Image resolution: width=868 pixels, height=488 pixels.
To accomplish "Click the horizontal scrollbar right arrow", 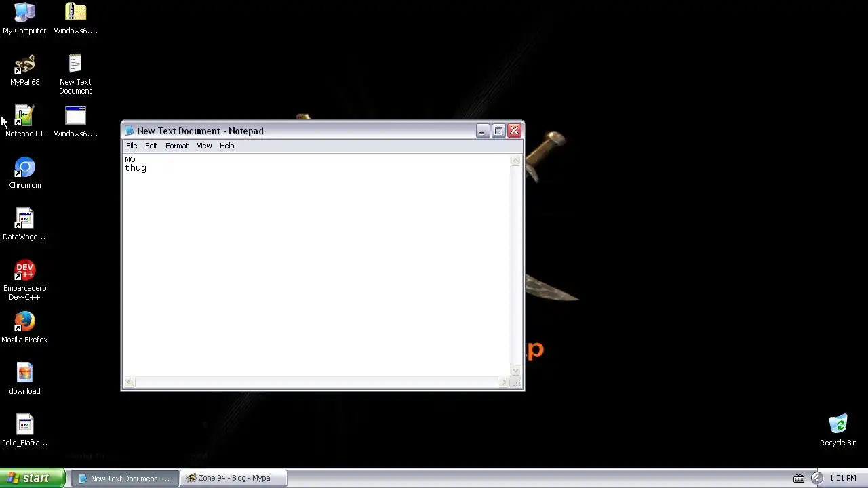I will click(x=504, y=382).
